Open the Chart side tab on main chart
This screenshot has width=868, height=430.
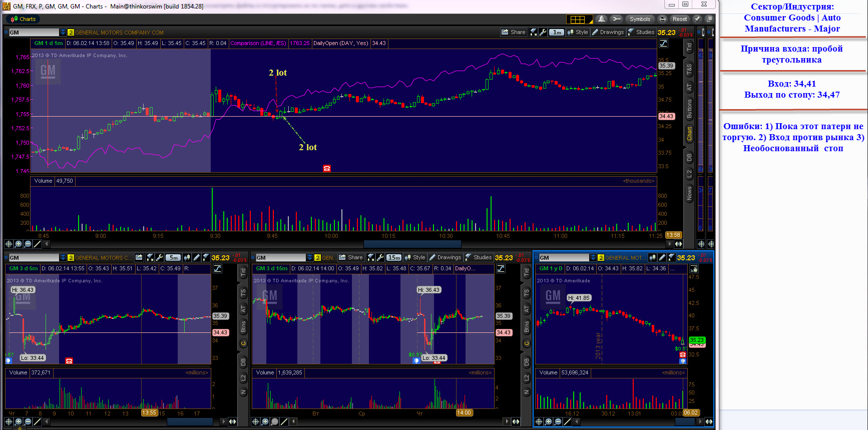coord(689,134)
